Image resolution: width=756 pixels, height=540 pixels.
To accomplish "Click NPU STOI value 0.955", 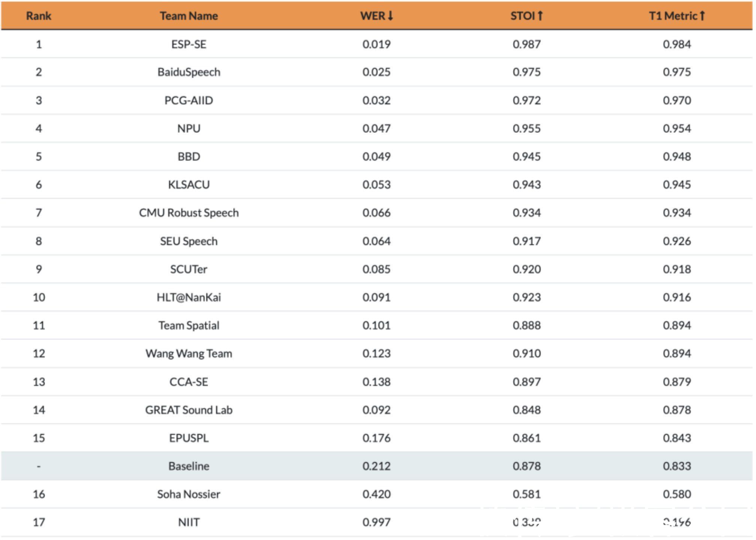I will pyautogui.click(x=527, y=129).
